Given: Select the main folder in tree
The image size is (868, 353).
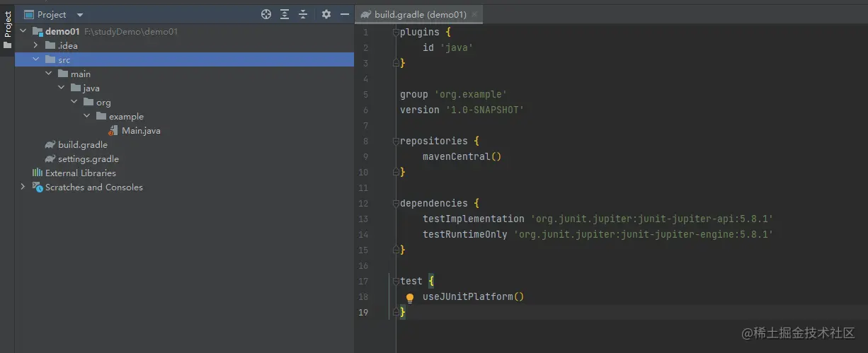Looking at the screenshot, I should point(81,74).
